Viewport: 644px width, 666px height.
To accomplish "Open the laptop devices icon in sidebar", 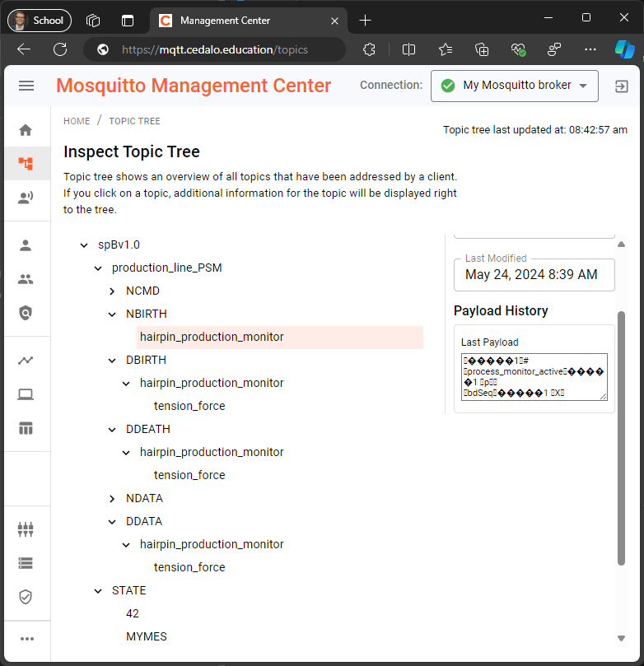I will [26, 394].
